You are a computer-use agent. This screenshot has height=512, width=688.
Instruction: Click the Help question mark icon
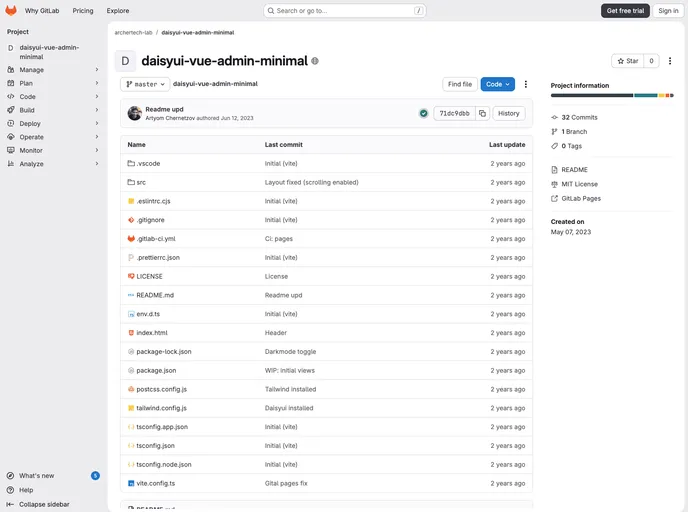pyautogui.click(x=11, y=490)
